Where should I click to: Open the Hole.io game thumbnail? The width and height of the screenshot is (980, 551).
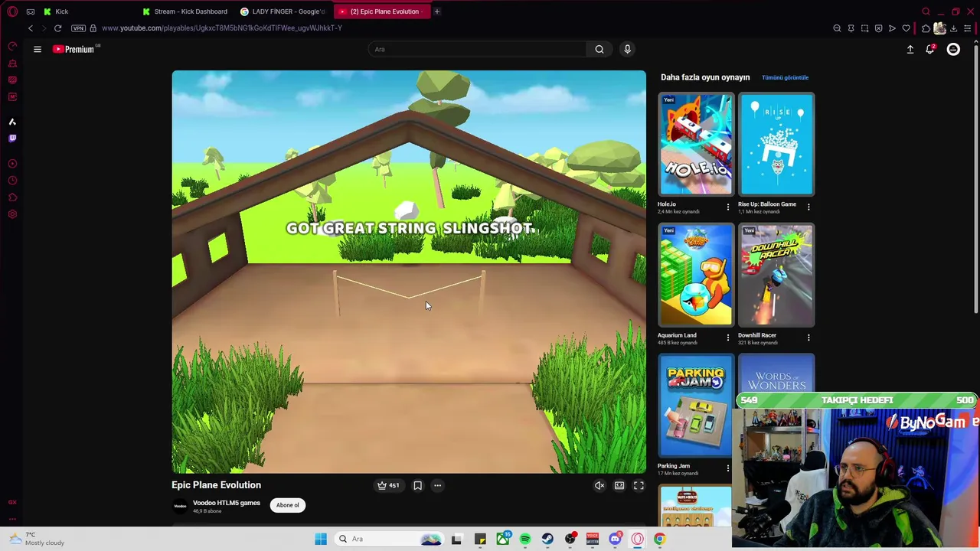696,145
